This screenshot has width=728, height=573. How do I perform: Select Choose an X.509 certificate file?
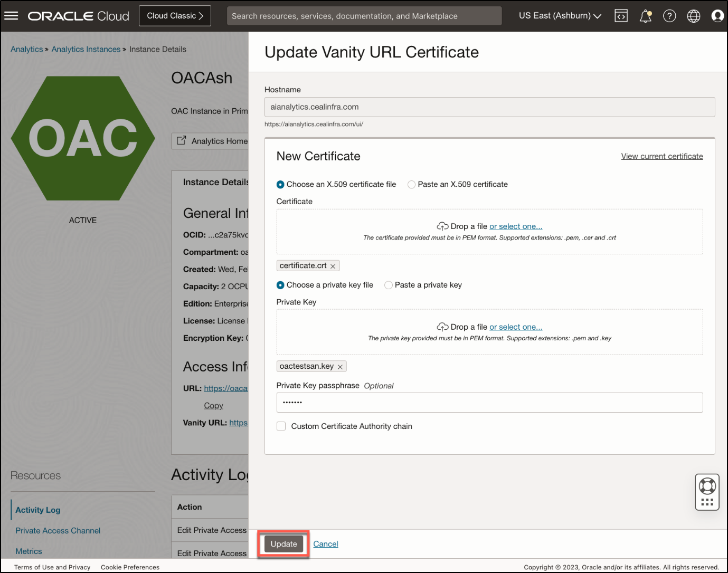coord(280,184)
